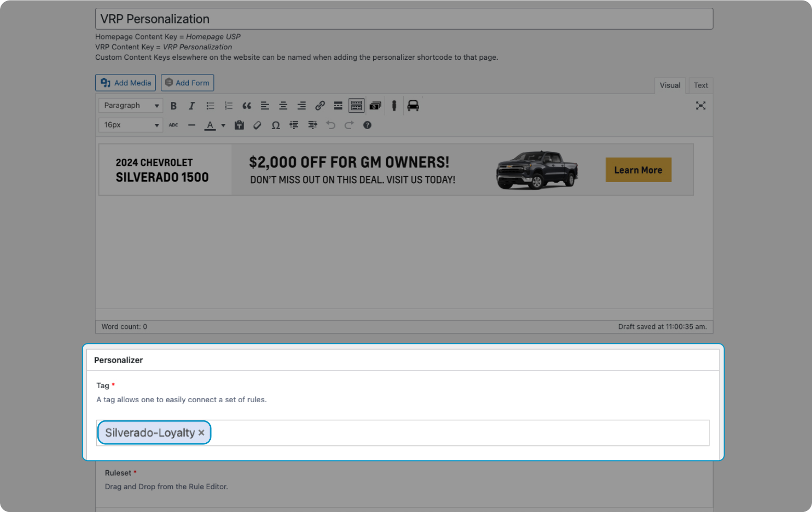Click the Draft saved status text
Viewport: 812px width, 512px height.
662,327
